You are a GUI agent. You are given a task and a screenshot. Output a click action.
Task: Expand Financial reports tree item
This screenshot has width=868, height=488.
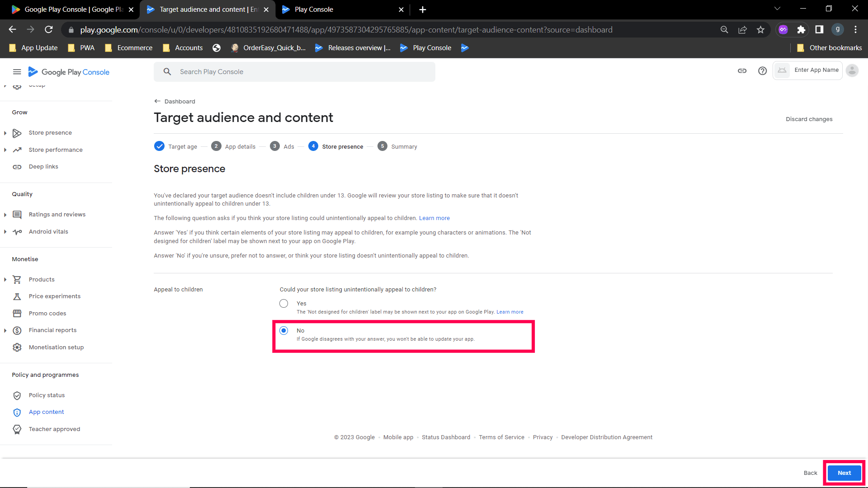coord(5,330)
